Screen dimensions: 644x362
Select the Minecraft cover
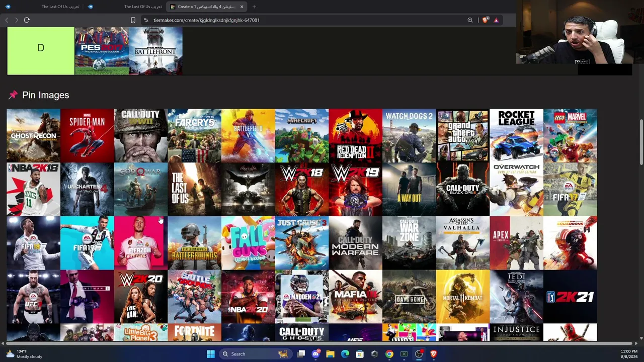point(302,136)
